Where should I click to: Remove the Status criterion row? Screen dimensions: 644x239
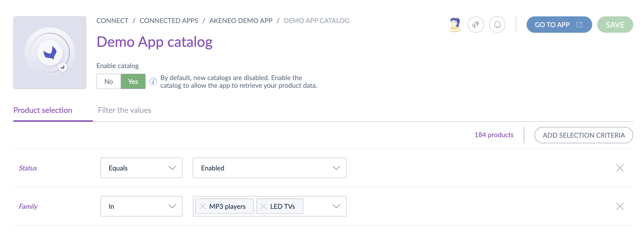click(x=620, y=168)
